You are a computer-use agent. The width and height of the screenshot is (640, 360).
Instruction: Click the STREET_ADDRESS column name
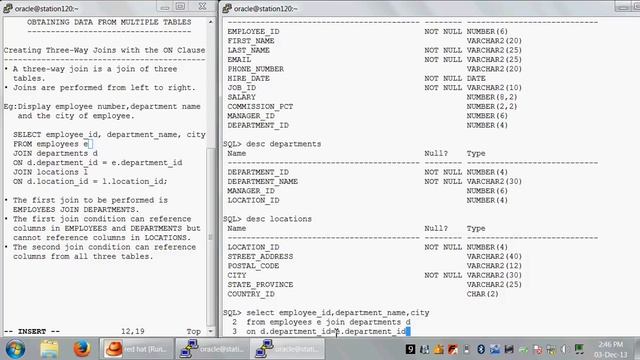point(260,257)
